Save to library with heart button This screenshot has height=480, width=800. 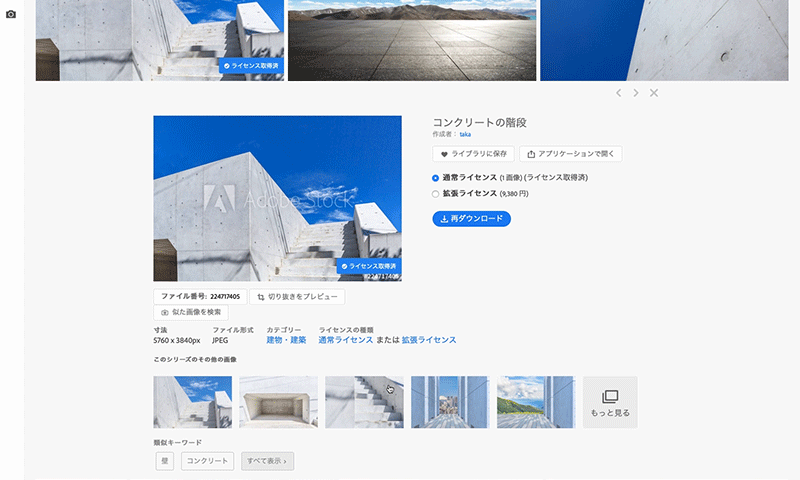(x=473, y=154)
